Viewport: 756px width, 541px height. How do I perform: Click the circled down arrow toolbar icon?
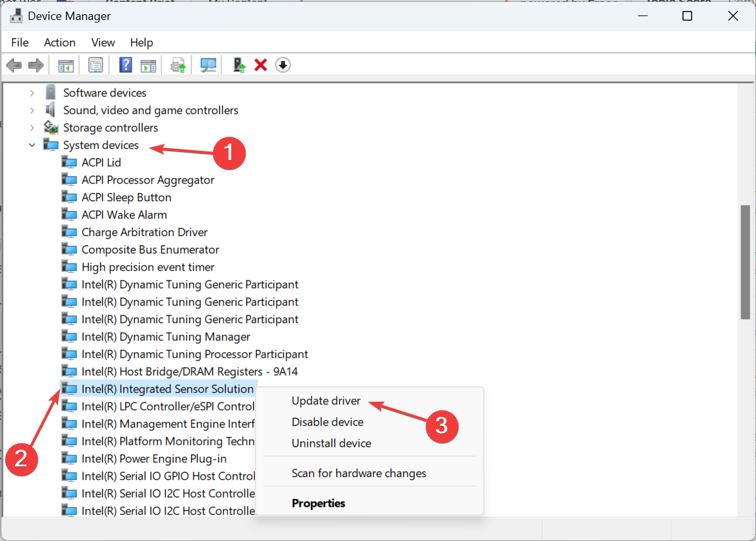(283, 64)
